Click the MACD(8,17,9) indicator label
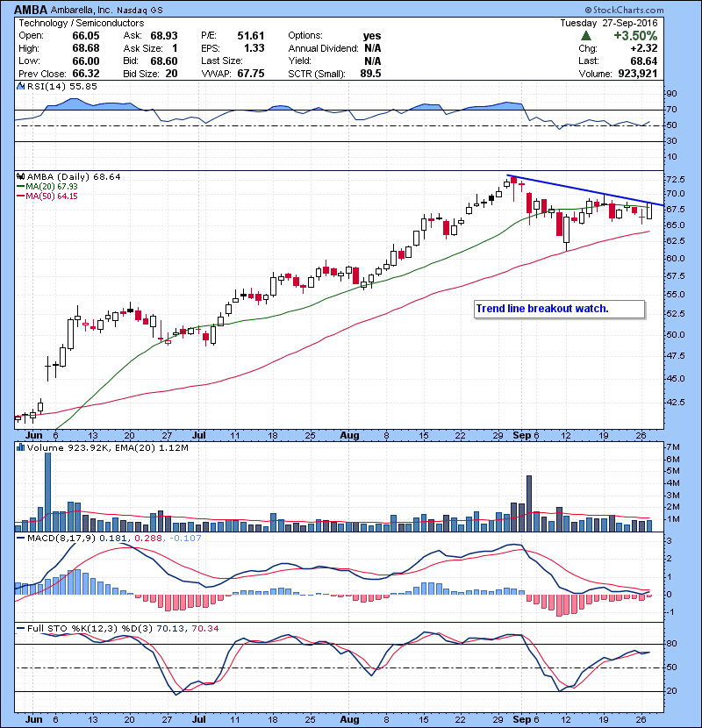 (x=62, y=539)
